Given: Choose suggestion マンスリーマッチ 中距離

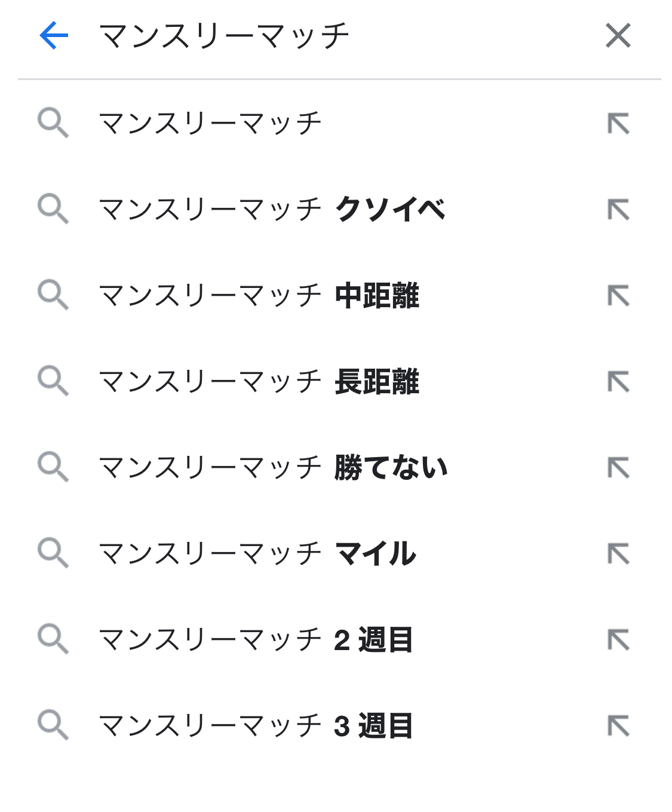Looking at the screenshot, I should (259, 296).
